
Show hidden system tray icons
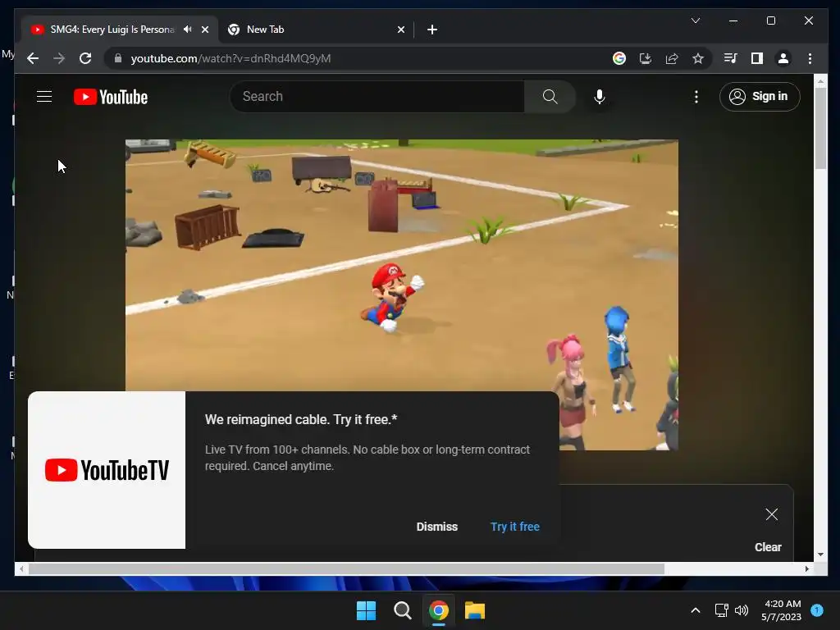tap(696, 610)
